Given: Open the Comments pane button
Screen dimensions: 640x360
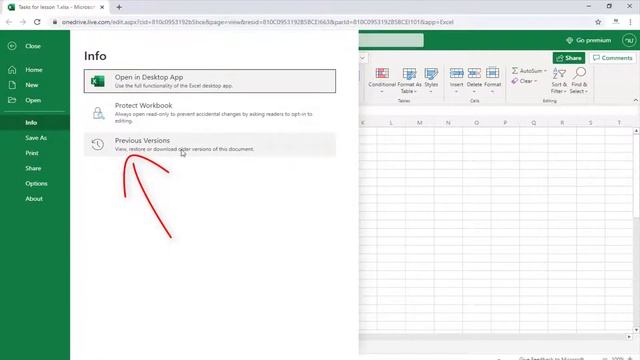Looking at the screenshot, I should tap(613, 58).
